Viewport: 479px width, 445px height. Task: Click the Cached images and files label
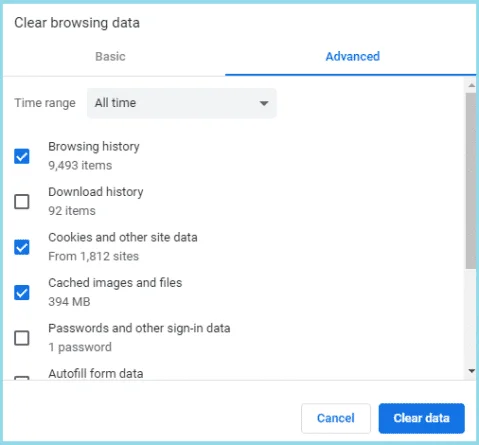pyautogui.click(x=115, y=283)
